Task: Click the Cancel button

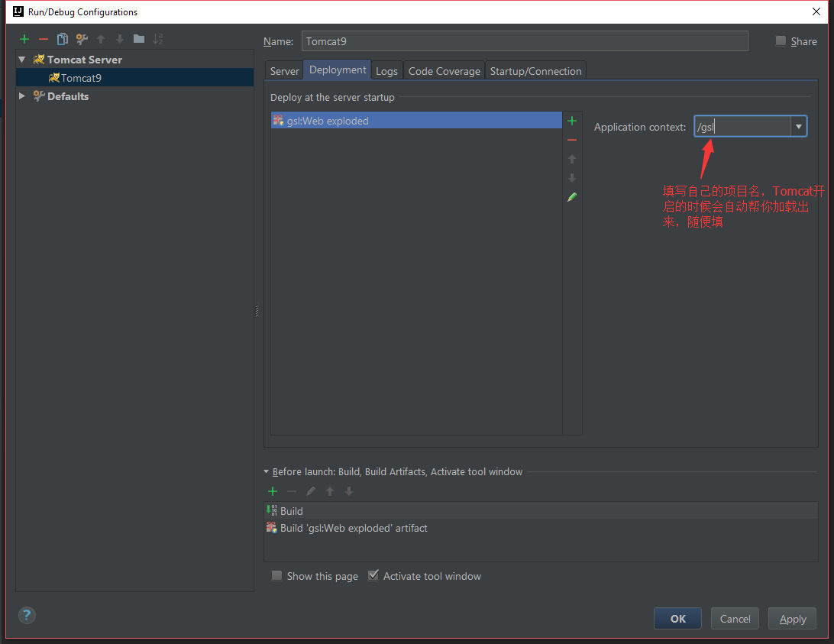Action: pos(735,619)
